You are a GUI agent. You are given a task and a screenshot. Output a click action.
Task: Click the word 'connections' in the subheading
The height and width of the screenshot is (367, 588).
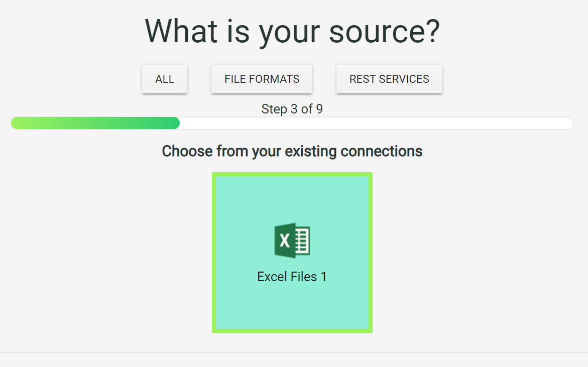click(x=382, y=152)
